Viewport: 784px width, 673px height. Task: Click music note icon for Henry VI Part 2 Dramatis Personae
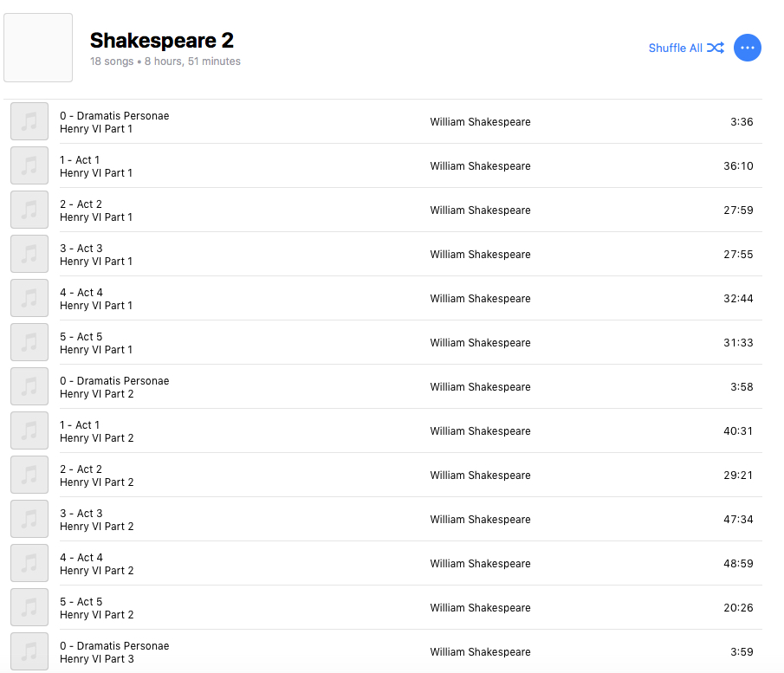pos(29,386)
